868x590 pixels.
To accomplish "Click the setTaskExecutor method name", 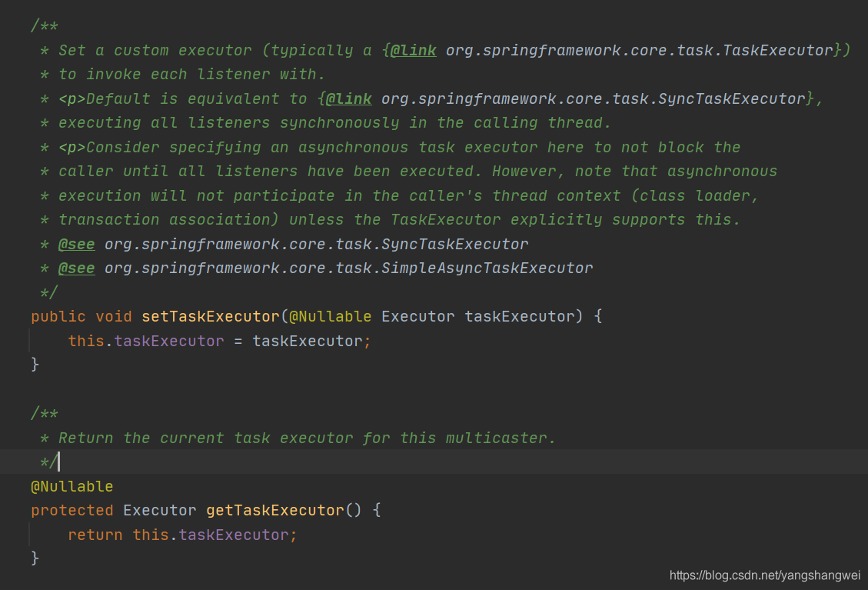I will pos(211,317).
